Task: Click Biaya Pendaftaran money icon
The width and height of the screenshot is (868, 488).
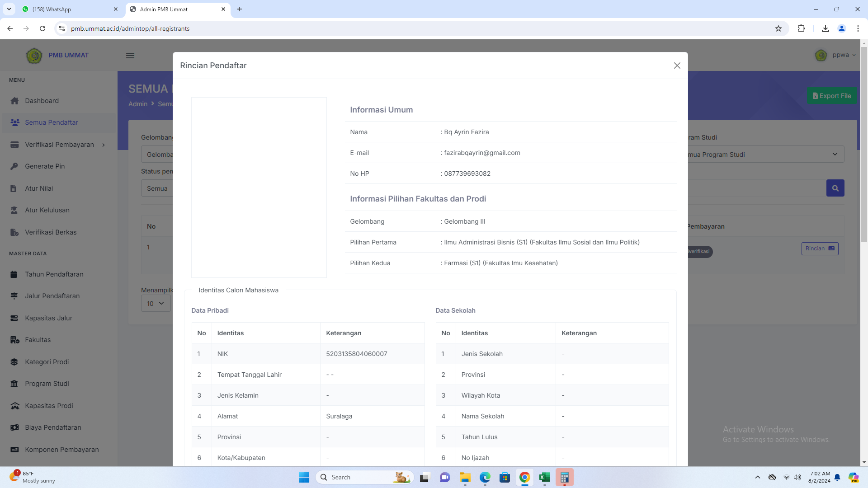Action: 14,427
